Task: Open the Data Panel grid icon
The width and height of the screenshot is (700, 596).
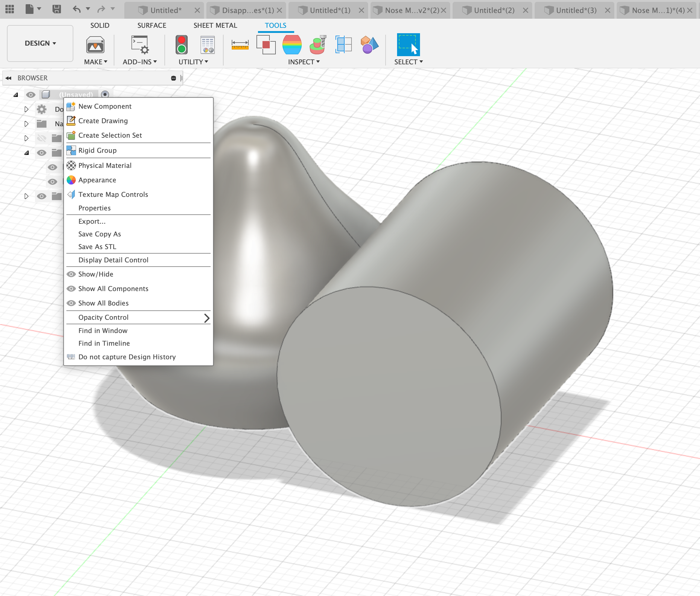Action: (x=10, y=9)
